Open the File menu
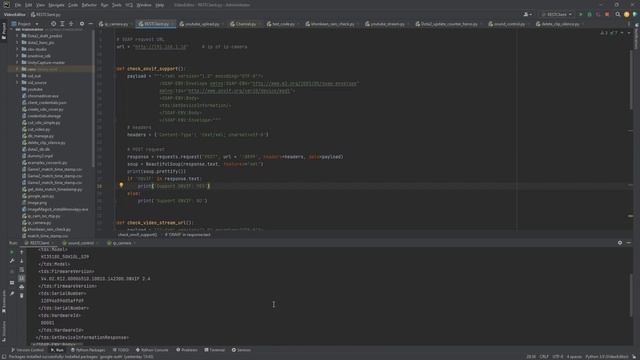640x360 pixels. coord(18,5)
